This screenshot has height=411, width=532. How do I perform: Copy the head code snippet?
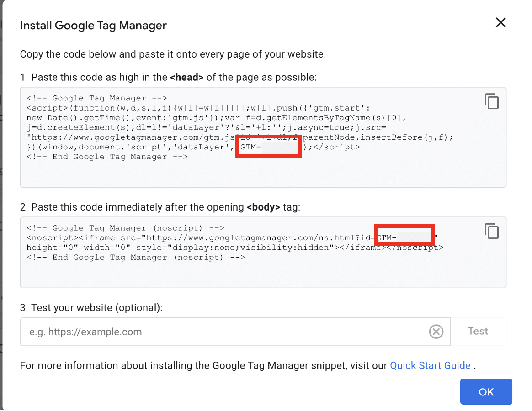coord(492,101)
